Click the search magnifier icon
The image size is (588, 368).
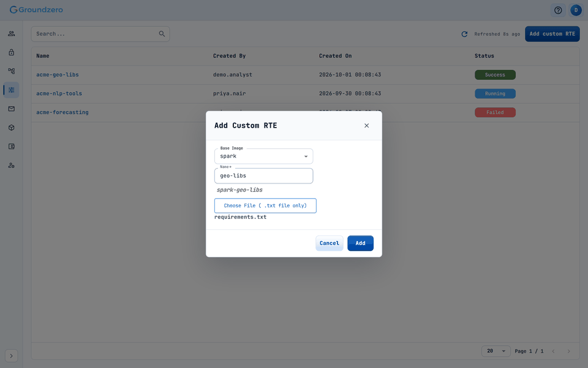pos(162,34)
